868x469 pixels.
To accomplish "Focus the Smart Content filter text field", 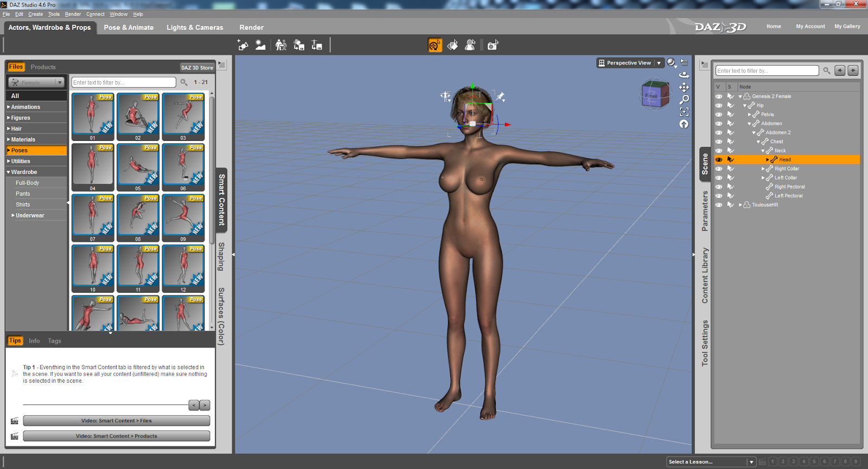I will 124,82.
